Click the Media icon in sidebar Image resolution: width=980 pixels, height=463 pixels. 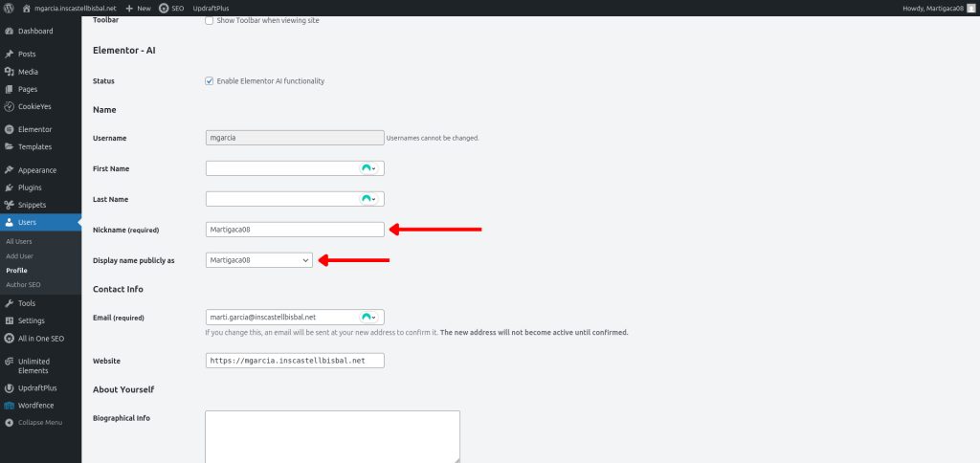click(9, 72)
